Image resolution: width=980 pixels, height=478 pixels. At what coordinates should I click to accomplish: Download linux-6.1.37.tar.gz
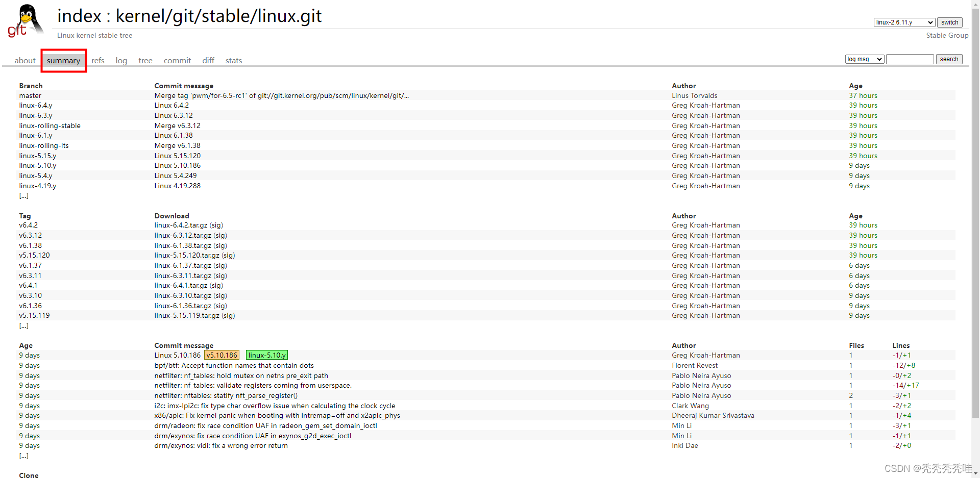pos(183,266)
